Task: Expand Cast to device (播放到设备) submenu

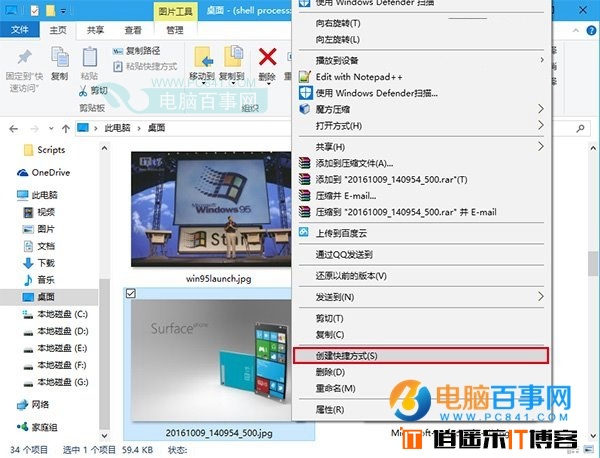Action: (x=421, y=60)
